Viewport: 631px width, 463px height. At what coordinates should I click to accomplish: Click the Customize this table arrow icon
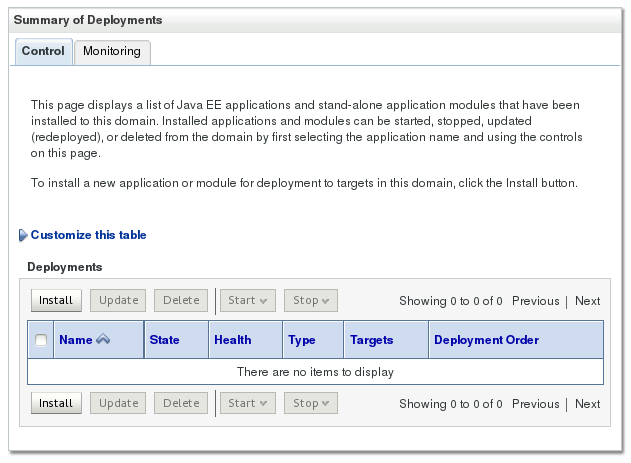point(23,236)
